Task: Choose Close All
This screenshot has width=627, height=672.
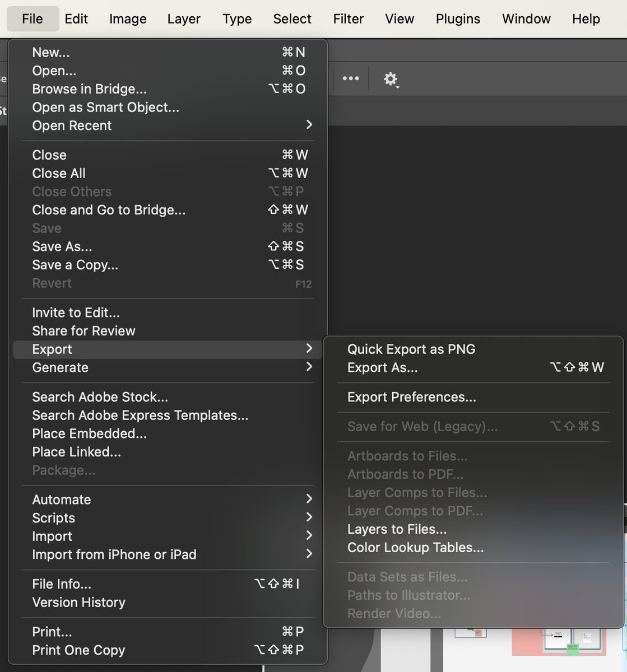Action: tap(168, 173)
